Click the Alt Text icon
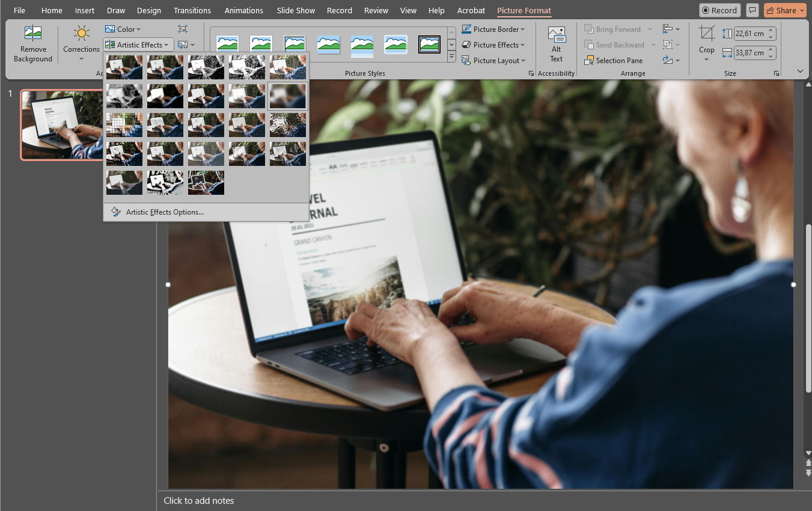Screen dimensions: 812x511 [556, 34]
